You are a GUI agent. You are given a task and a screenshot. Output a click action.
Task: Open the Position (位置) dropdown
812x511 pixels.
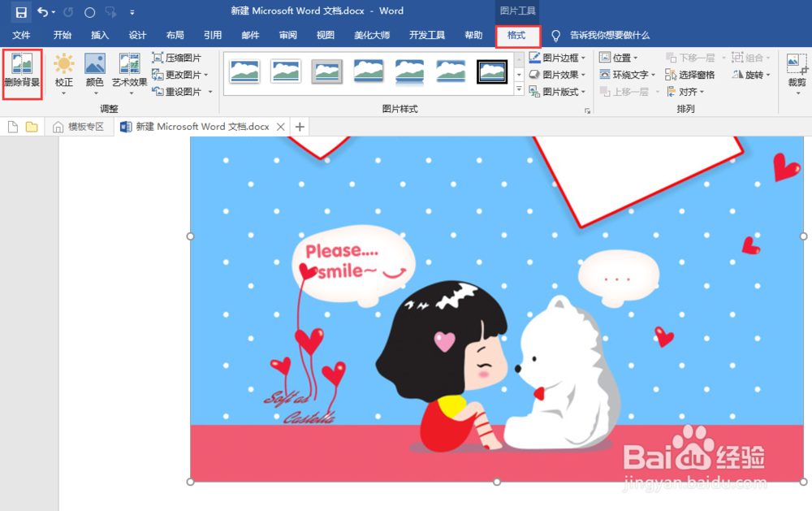(x=618, y=58)
